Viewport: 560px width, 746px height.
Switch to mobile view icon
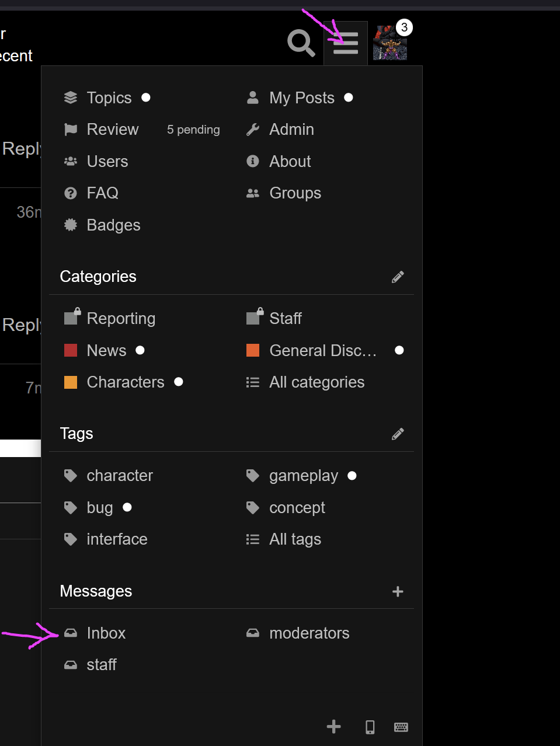point(370,727)
